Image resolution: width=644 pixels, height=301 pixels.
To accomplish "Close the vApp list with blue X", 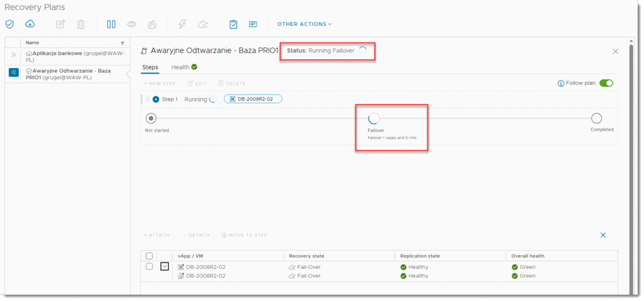I will pyautogui.click(x=602, y=235).
